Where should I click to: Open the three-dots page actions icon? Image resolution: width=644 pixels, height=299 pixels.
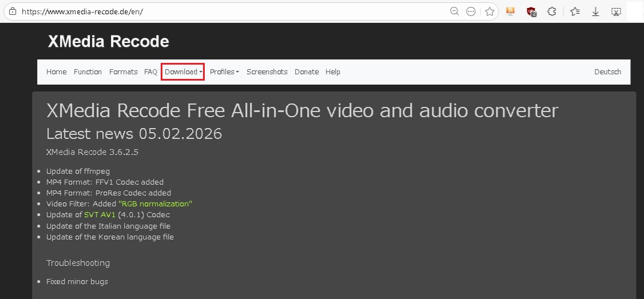[x=471, y=11]
